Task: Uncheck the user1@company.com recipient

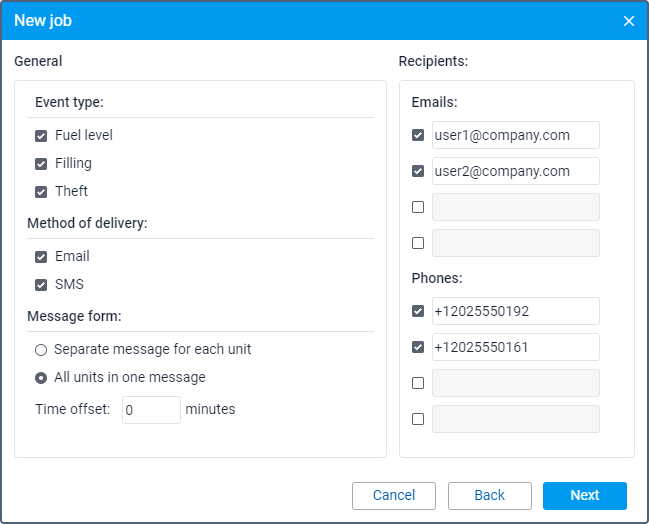Action: 418,135
